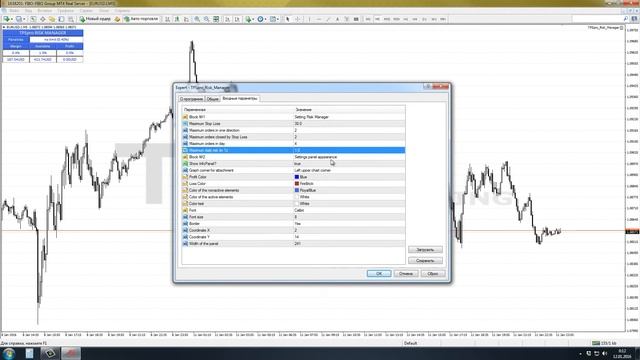This screenshot has height=360, width=640.
Task: Open the Справка menu
Action: (x=122, y=11)
